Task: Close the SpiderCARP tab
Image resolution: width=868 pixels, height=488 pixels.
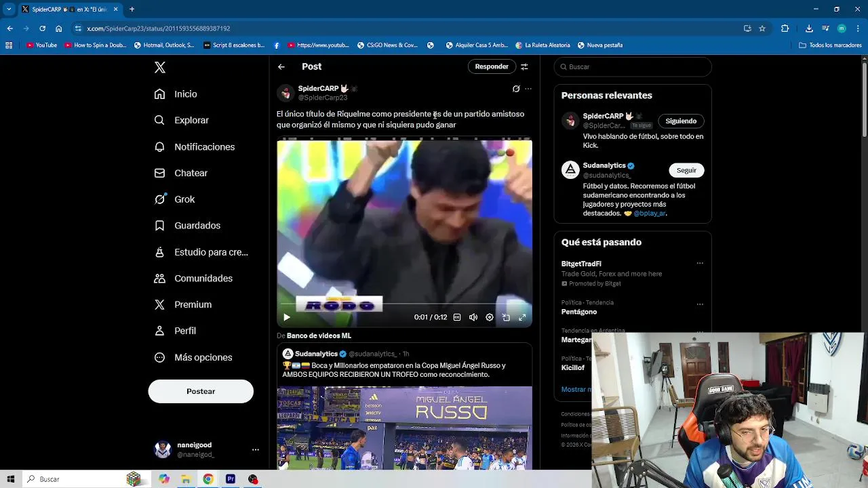Action: [115, 9]
